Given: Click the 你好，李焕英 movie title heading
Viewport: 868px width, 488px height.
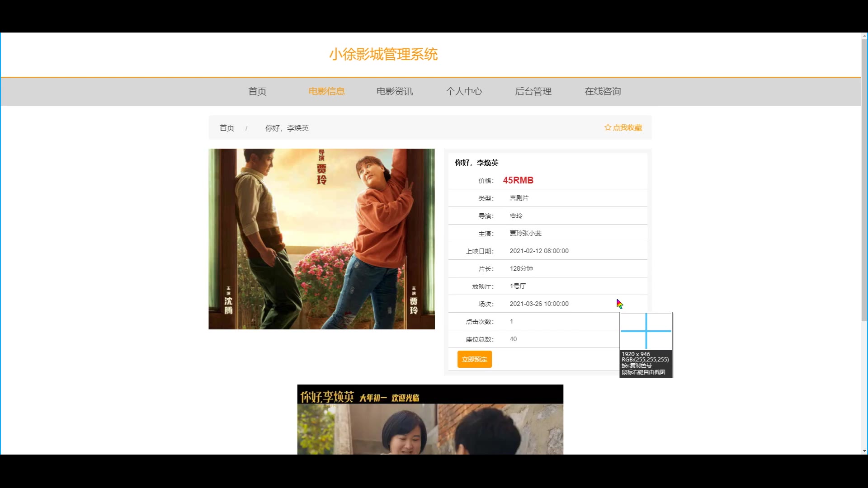Looking at the screenshot, I should 476,163.
